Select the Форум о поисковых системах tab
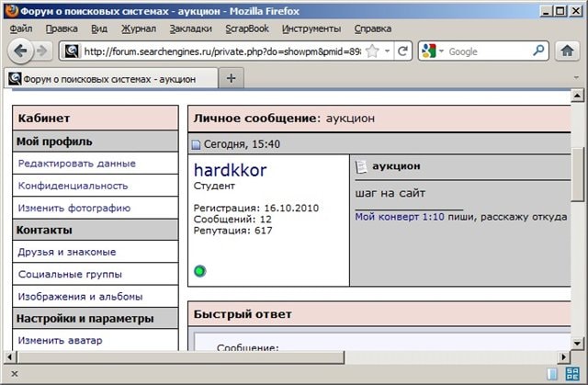 tap(110, 79)
